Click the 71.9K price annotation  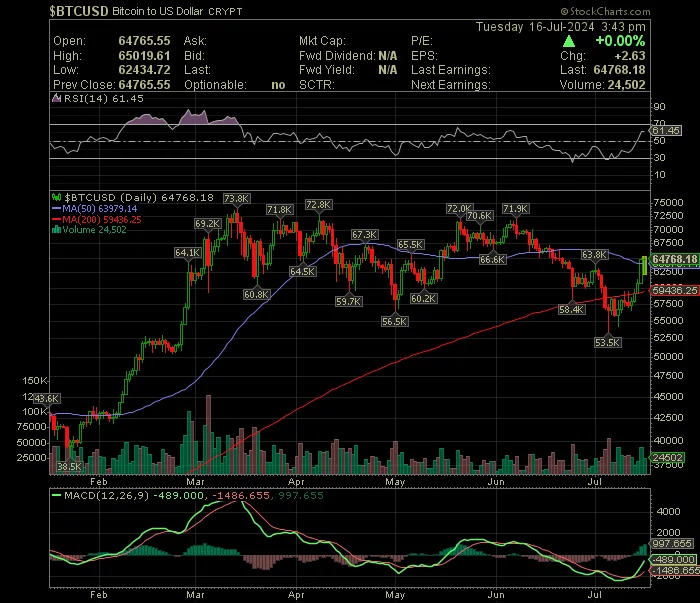pyautogui.click(x=516, y=208)
